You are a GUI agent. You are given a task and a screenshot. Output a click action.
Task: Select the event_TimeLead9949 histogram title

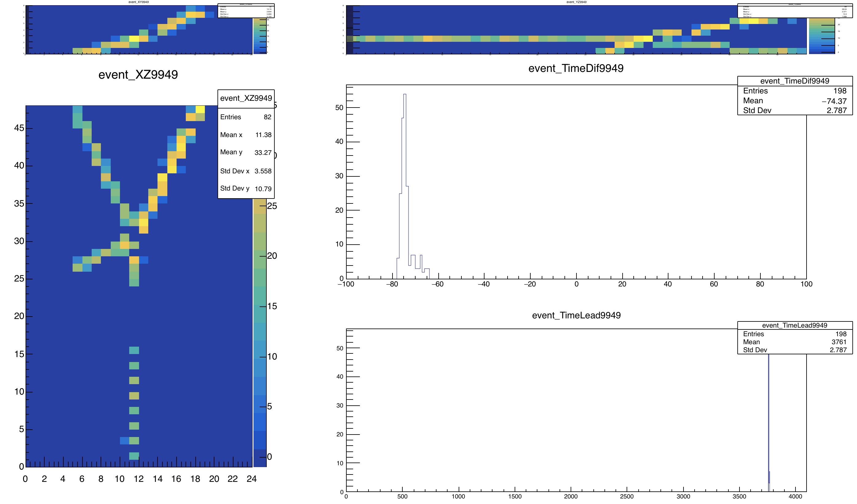coord(576,315)
